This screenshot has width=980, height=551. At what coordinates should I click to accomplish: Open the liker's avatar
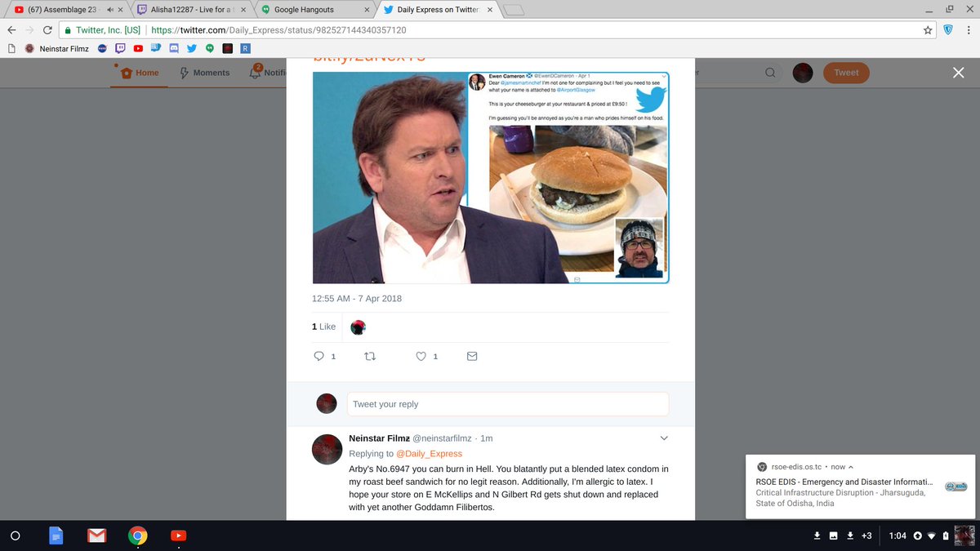click(358, 327)
